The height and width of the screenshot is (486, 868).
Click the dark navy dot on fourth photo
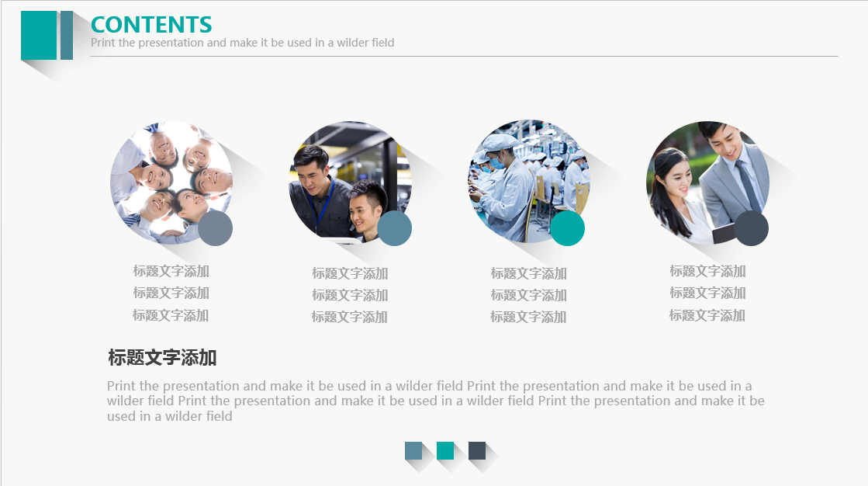[x=751, y=228]
